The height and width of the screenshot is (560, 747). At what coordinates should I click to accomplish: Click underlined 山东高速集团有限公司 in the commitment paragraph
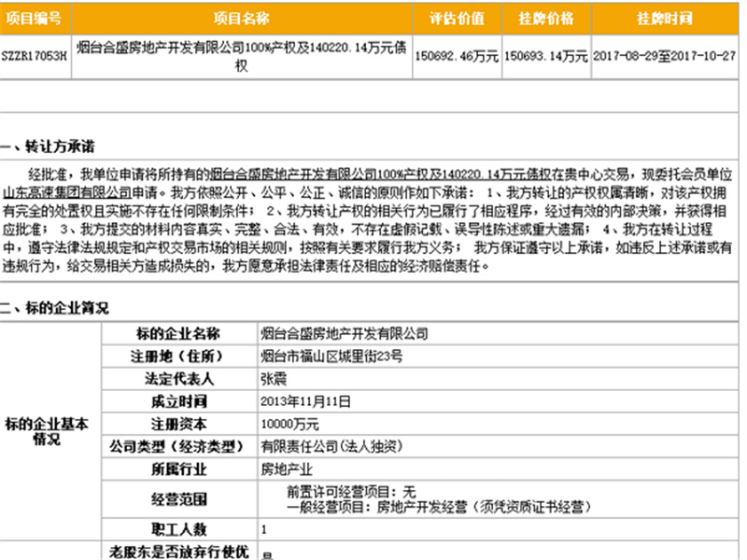pos(67,193)
